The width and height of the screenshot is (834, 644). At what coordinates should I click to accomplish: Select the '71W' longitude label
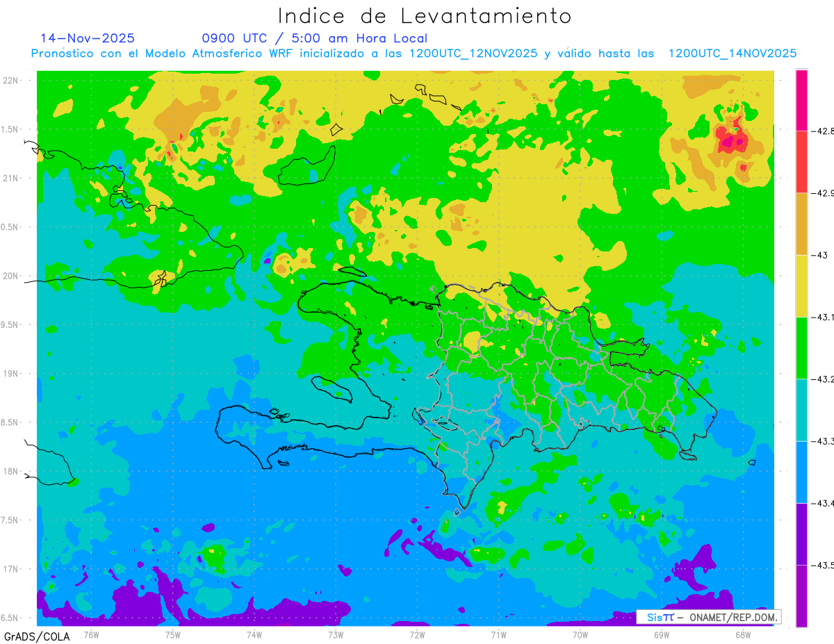(498, 635)
